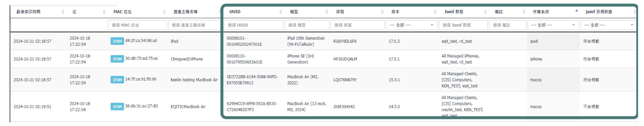Image resolution: width=644 pixels, height=126 pixels.
Task: Click IPAM badge for MAC 36:6b:3c:ac:27:80
Action: (117, 107)
